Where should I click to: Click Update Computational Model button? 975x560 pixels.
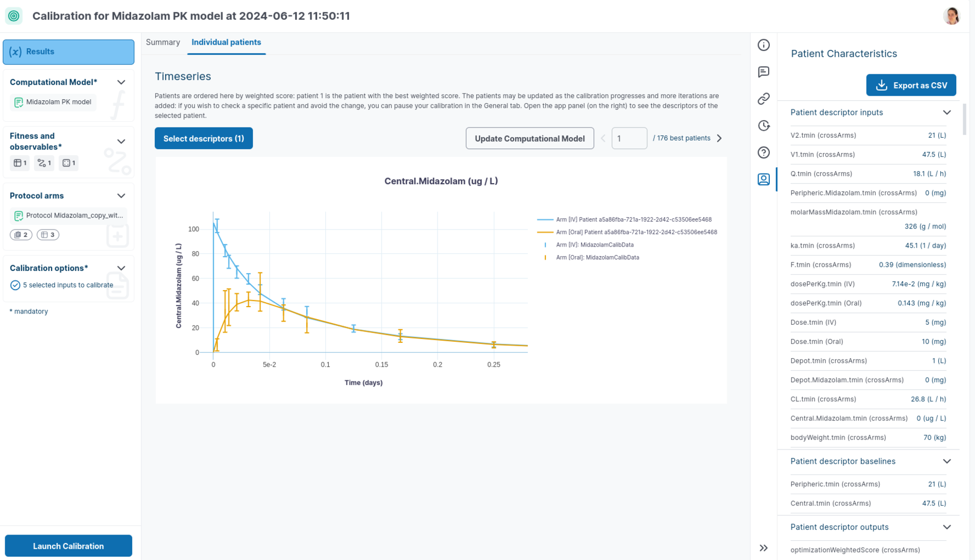(x=529, y=138)
